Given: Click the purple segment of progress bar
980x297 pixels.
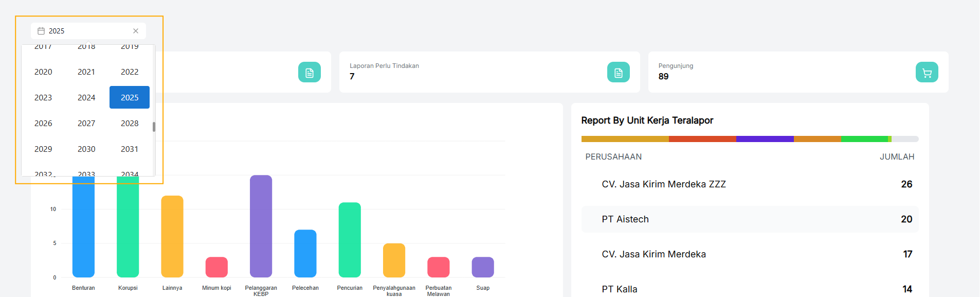Looking at the screenshot, I should click(x=765, y=139).
